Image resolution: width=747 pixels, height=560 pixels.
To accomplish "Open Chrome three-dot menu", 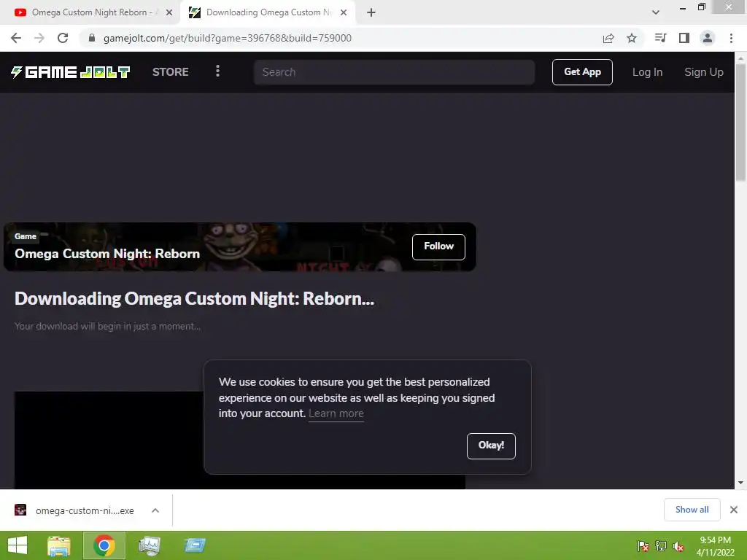I will (x=731, y=38).
